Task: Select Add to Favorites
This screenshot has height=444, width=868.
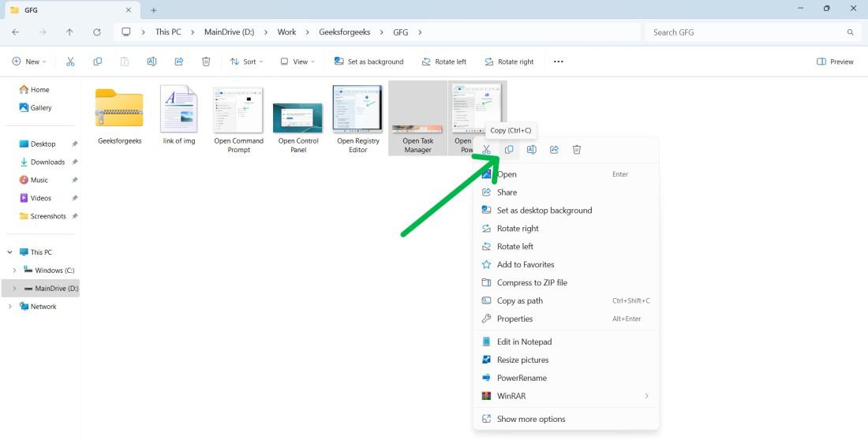Action: click(566, 264)
